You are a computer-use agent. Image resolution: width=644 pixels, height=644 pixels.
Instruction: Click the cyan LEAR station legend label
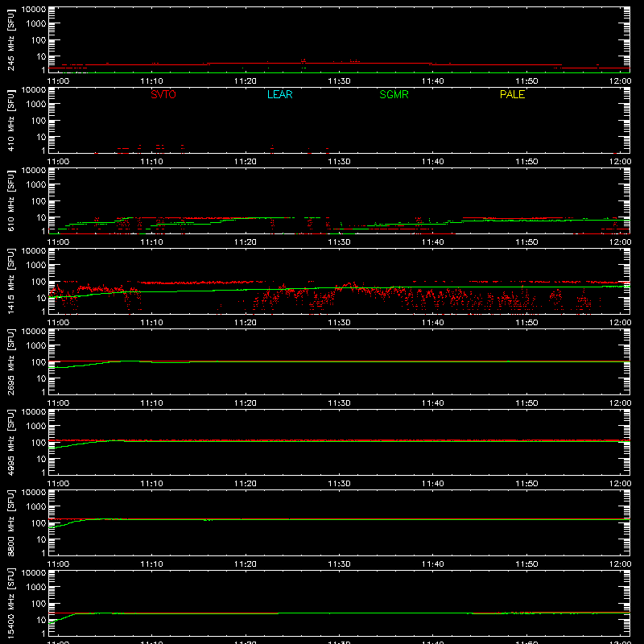(279, 94)
